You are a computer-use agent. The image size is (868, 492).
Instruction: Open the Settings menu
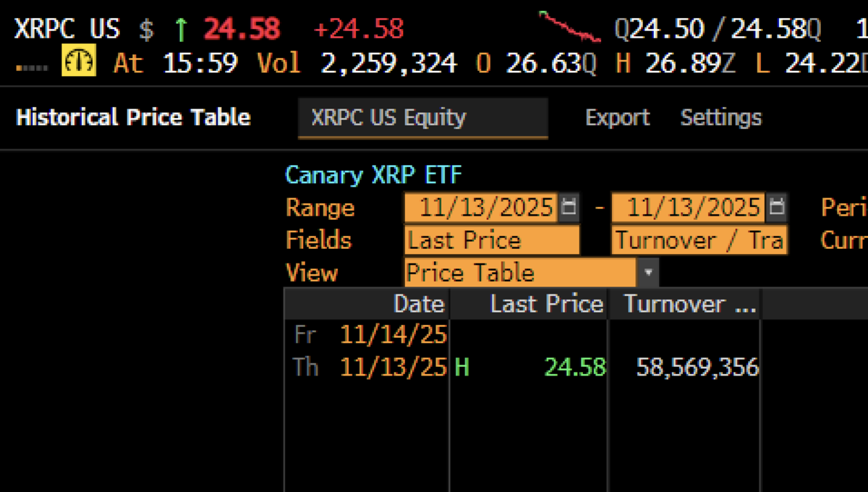point(720,118)
